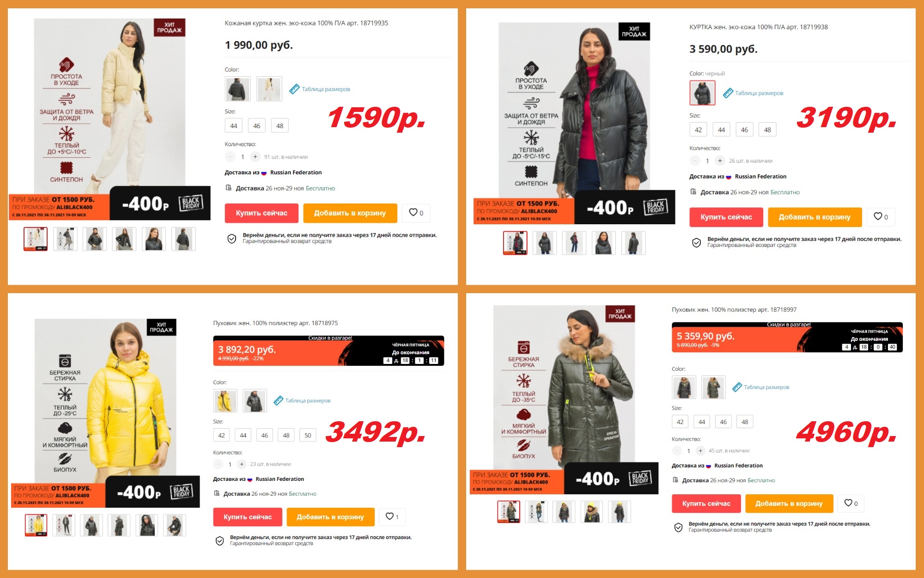The width and height of the screenshot is (924, 578).
Task: Choose size 48 on the 5 359,90 руб. puffer
Action: point(745,422)
